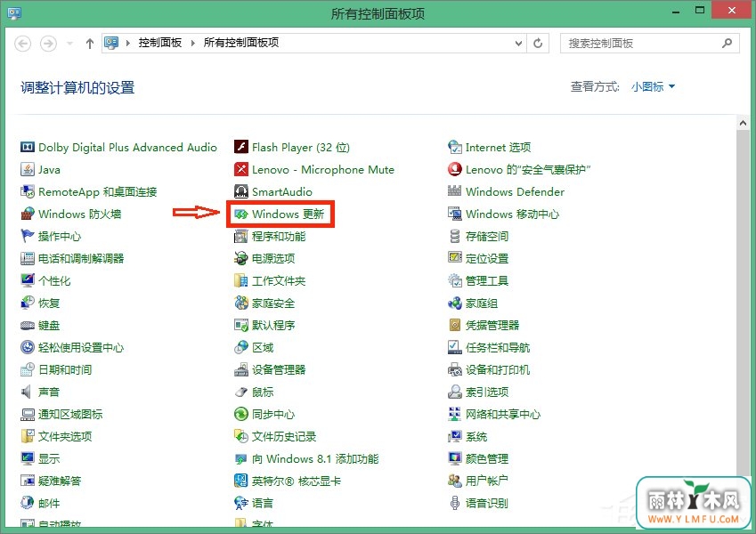
Task: Click the window system menu icon
Action: [14, 13]
